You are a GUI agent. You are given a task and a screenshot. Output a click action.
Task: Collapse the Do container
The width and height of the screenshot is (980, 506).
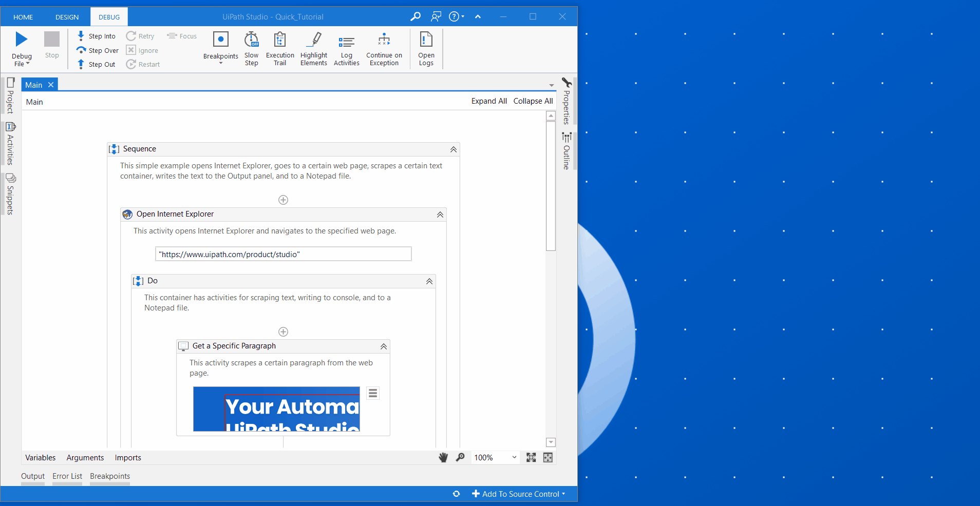pos(429,281)
